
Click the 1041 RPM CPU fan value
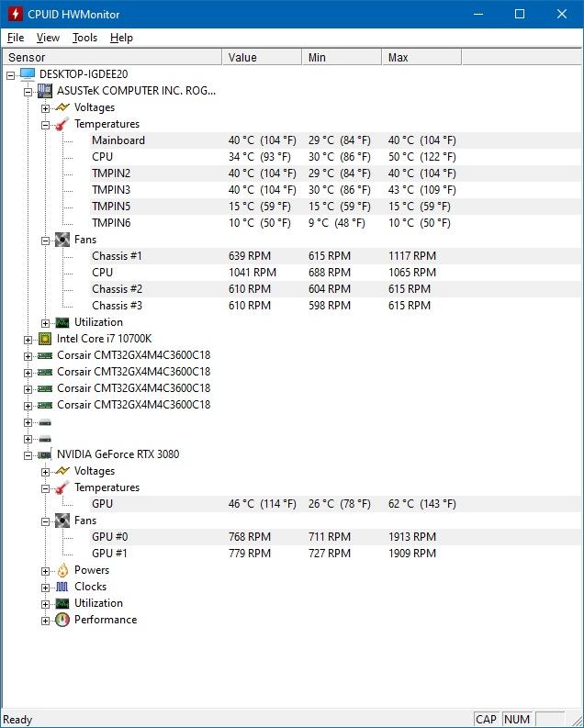(x=253, y=273)
